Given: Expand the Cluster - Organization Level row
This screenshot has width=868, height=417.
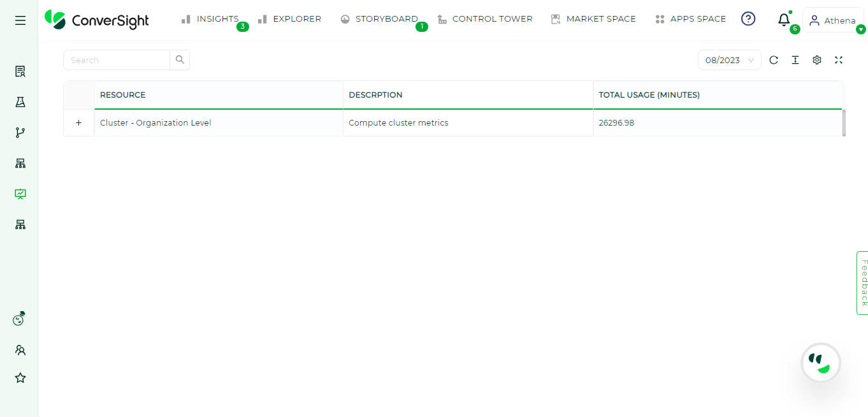Looking at the screenshot, I should click(79, 123).
